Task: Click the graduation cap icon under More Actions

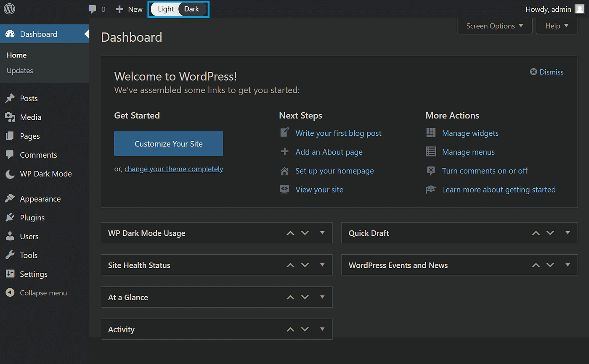Action: click(x=430, y=189)
